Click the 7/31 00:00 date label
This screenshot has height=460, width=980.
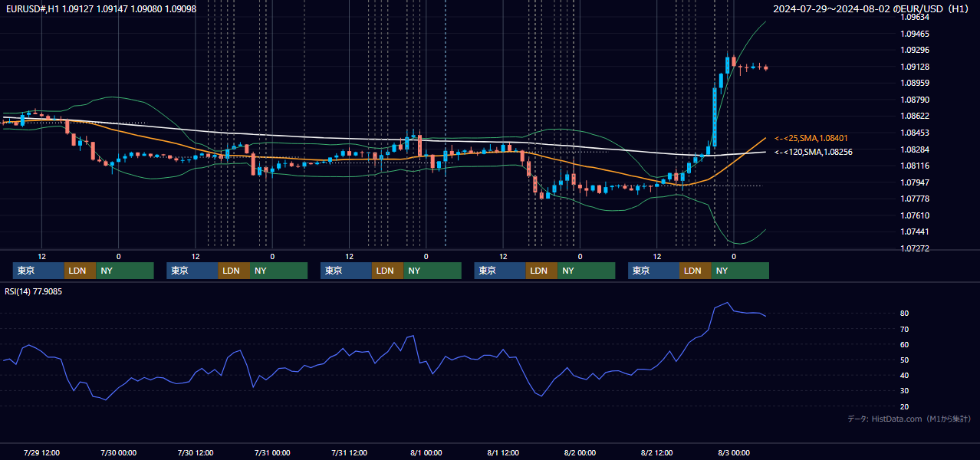coord(272,452)
